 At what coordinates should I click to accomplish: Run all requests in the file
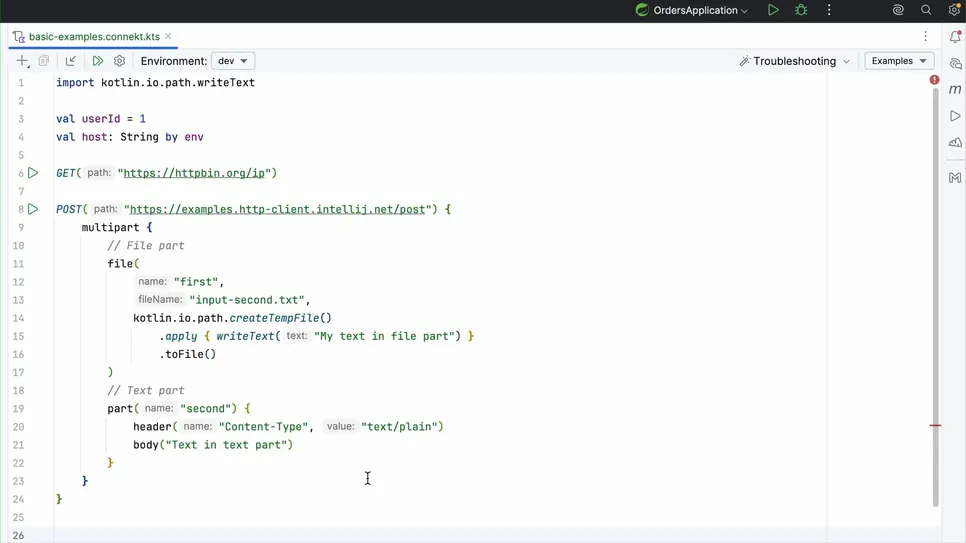coord(97,60)
